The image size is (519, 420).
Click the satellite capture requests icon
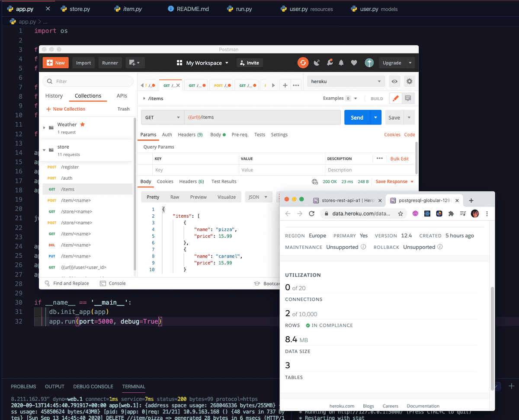click(317, 63)
